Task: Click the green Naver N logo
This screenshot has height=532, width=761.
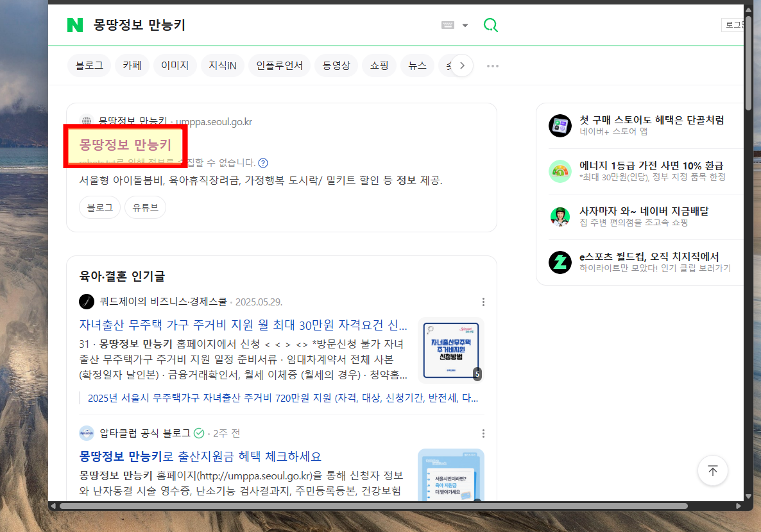Action: point(74,25)
